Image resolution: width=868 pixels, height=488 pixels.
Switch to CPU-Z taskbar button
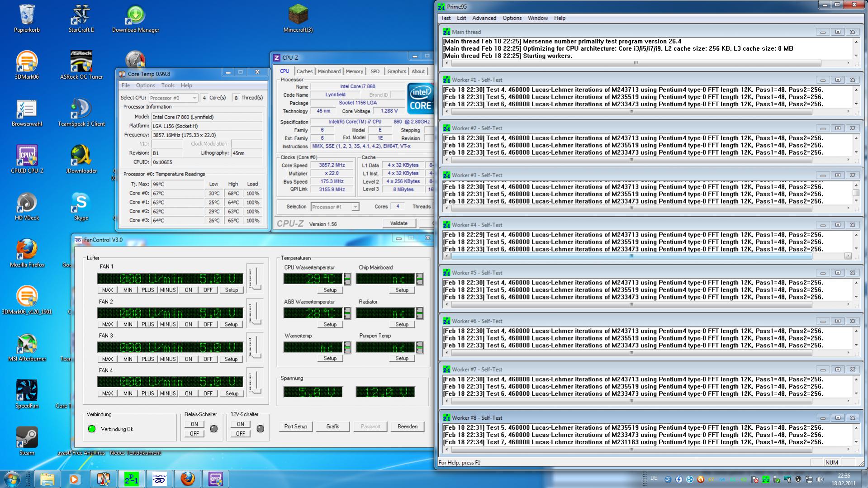215,479
